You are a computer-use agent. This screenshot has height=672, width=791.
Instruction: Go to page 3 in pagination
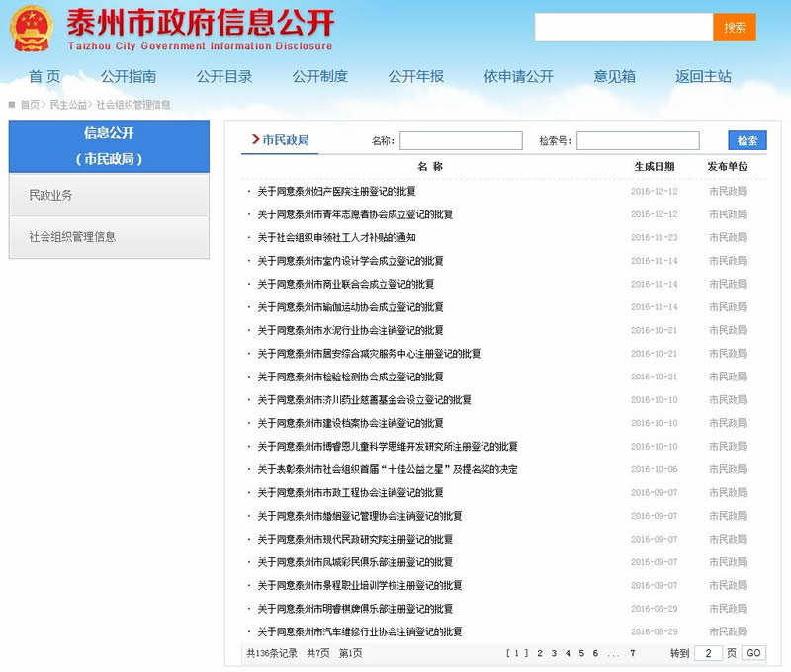pyautogui.click(x=554, y=653)
